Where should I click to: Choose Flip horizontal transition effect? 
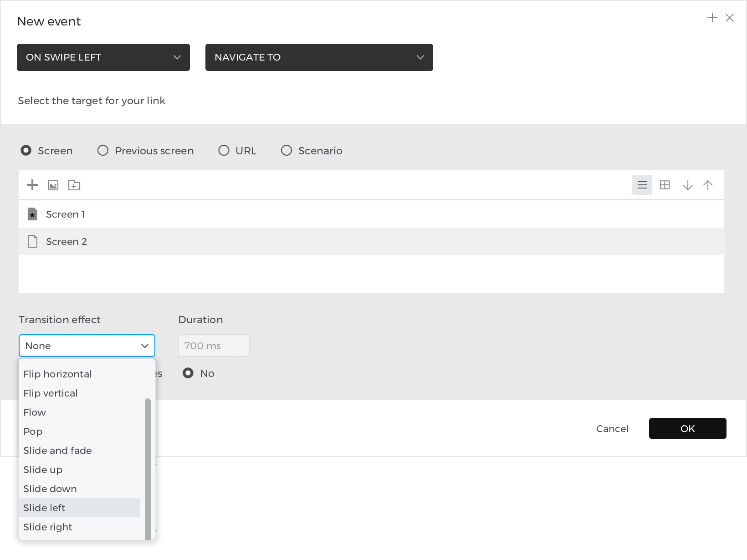pos(57,374)
